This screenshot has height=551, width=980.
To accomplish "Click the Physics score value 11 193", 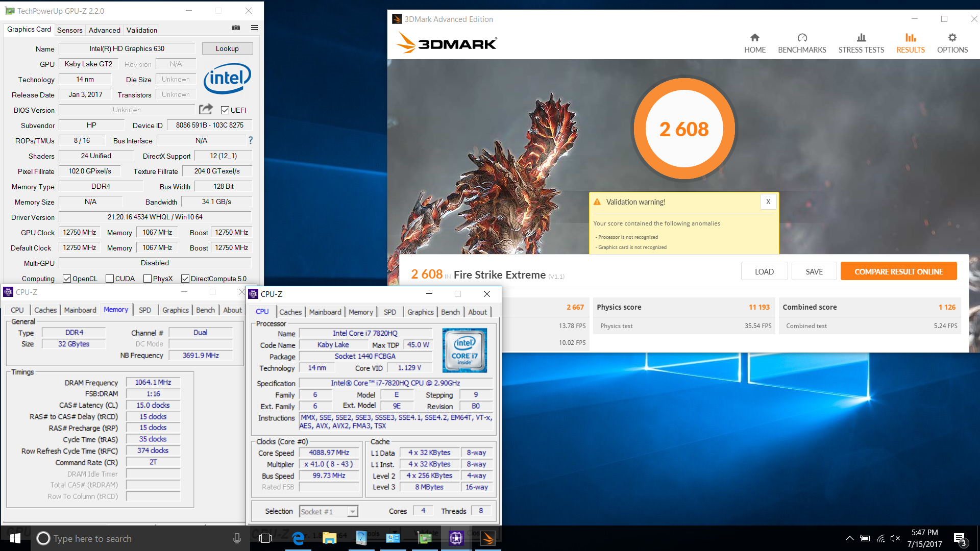I will (759, 307).
